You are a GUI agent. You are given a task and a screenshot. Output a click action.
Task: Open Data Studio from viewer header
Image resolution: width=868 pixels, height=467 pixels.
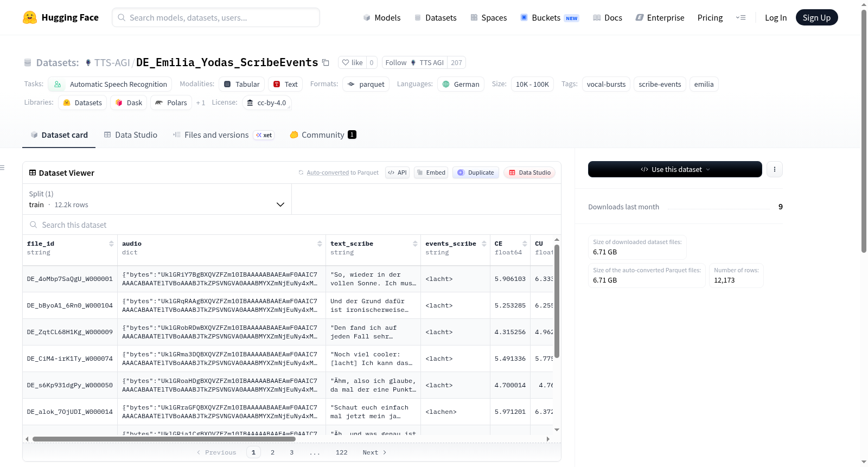click(529, 172)
